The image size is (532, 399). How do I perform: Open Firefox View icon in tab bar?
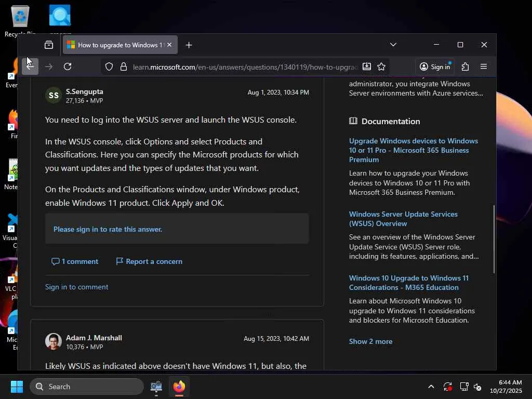pos(49,45)
